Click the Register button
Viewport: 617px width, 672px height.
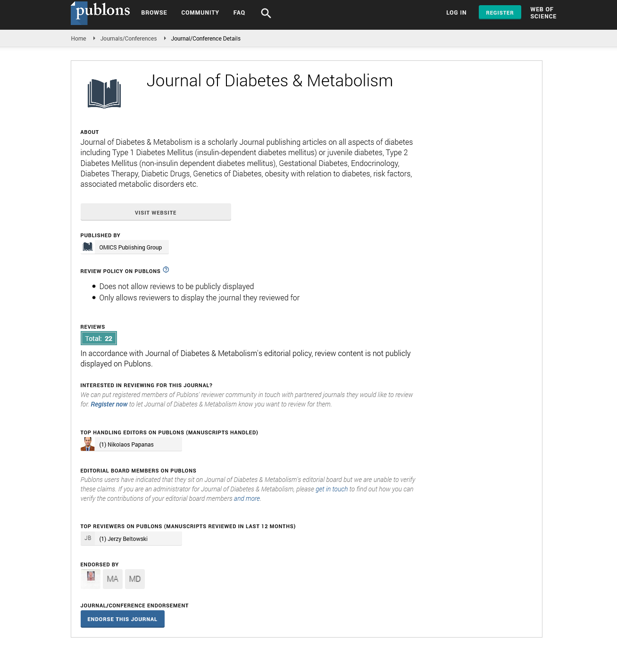click(x=500, y=12)
